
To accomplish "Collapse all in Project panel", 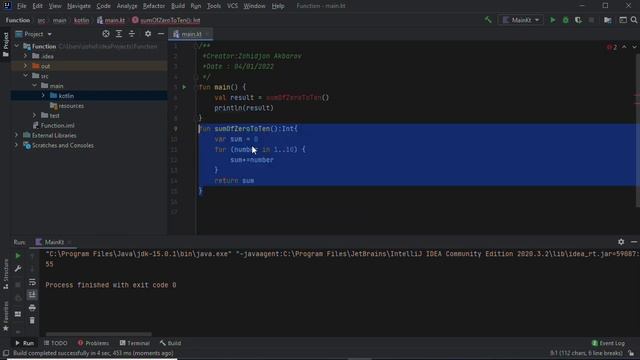I will [132, 34].
